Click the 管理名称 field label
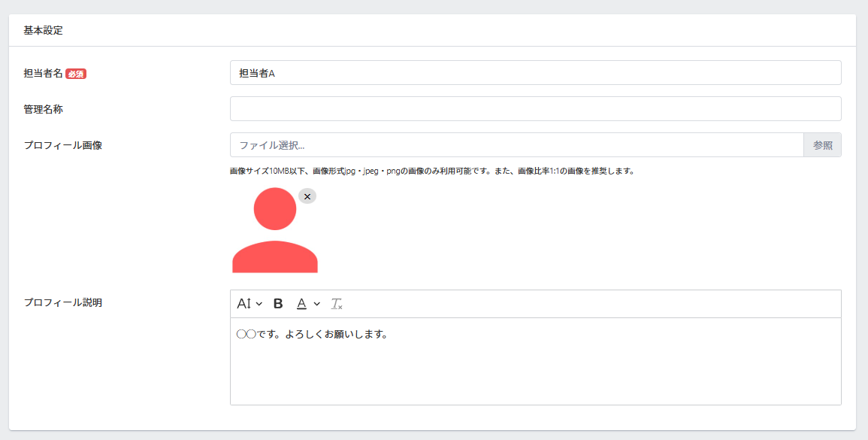The image size is (868, 440). click(x=43, y=109)
